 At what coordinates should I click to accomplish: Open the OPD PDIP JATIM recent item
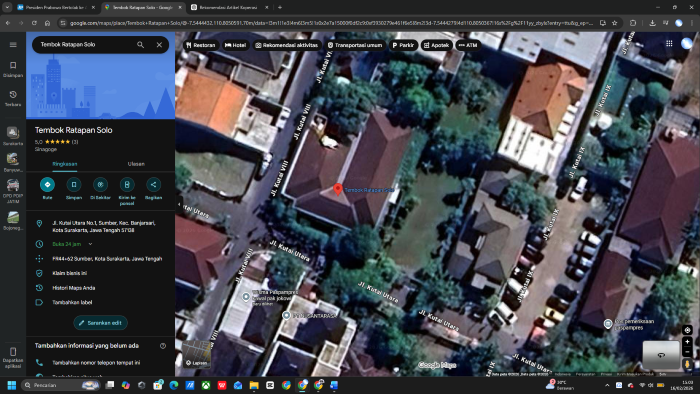point(12,185)
